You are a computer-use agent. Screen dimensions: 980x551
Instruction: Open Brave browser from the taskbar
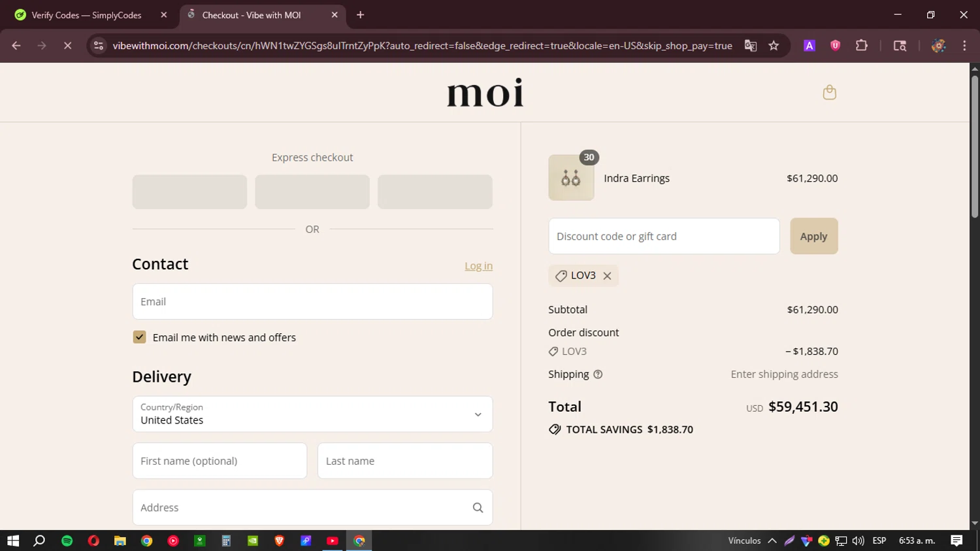click(279, 541)
